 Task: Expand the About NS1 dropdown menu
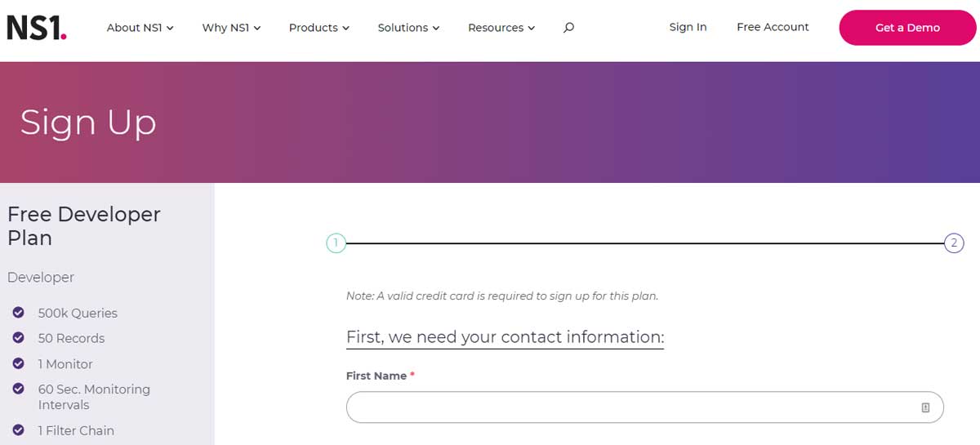[140, 28]
